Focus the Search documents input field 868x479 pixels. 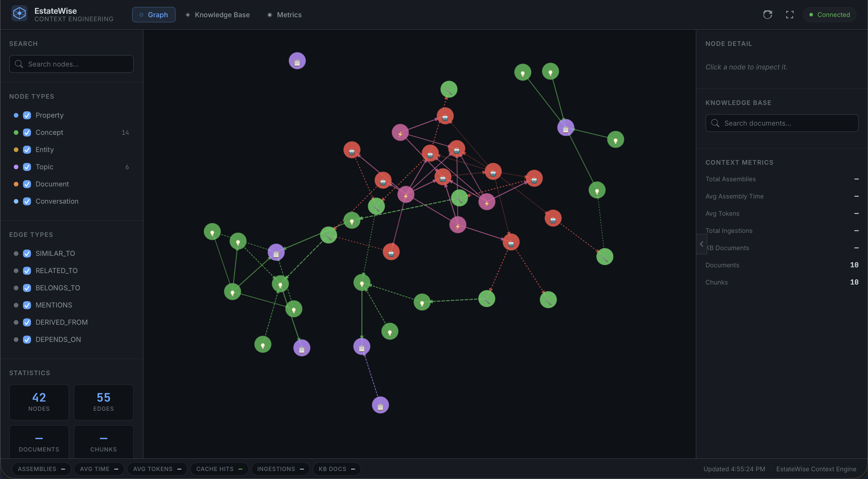(782, 123)
